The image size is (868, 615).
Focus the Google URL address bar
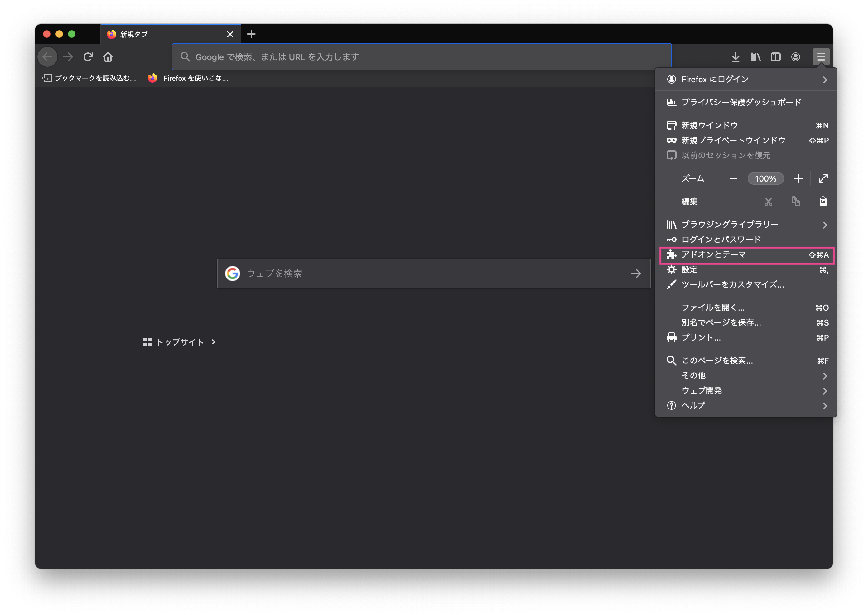click(x=422, y=57)
